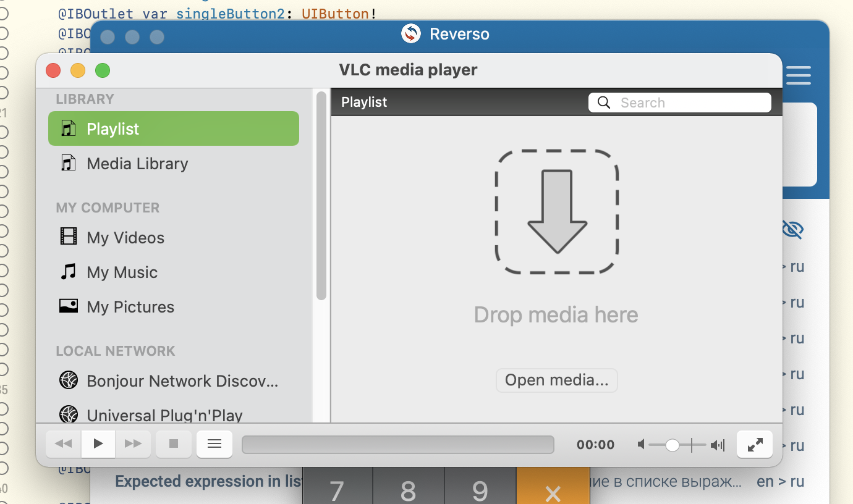
Task: Click the 00:00 elapsed time display
Action: pyautogui.click(x=595, y=445)
